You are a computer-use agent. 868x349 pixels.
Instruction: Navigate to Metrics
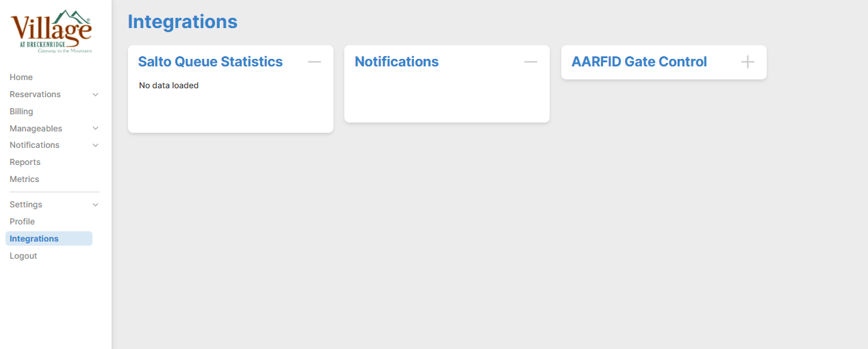coord(24,179)
